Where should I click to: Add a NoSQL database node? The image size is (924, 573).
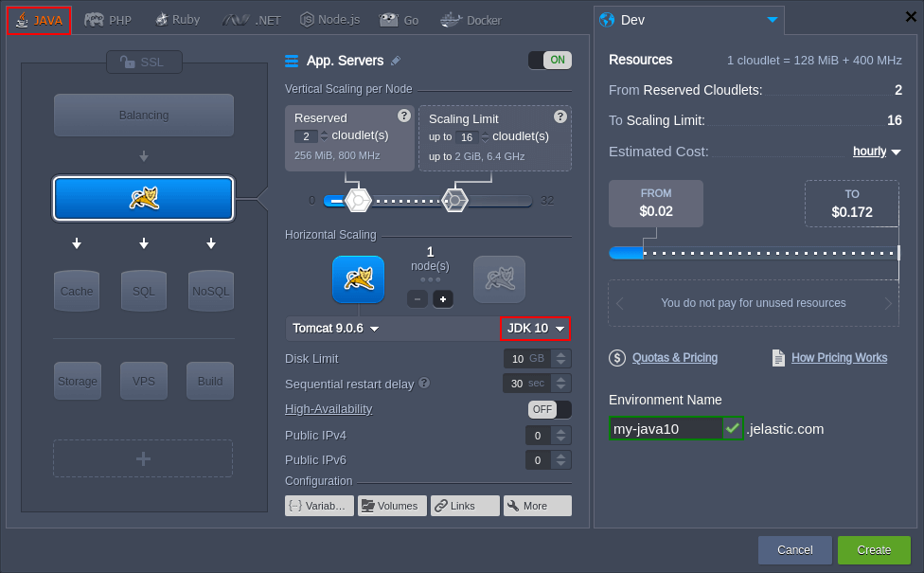click(210, 291)
